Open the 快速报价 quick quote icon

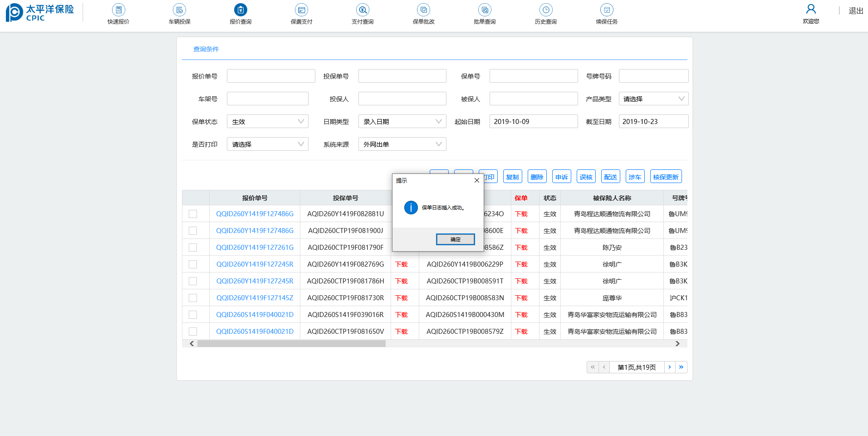tap(118, 10)
